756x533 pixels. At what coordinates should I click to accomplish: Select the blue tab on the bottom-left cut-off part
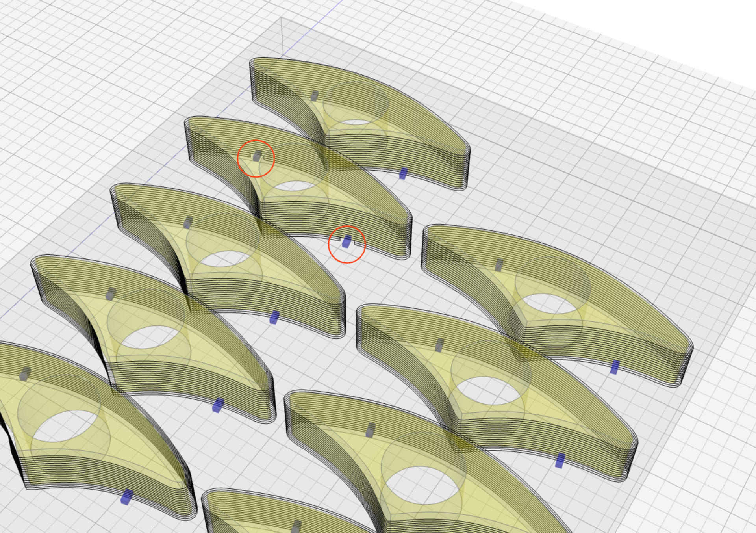tap(126, 497)
